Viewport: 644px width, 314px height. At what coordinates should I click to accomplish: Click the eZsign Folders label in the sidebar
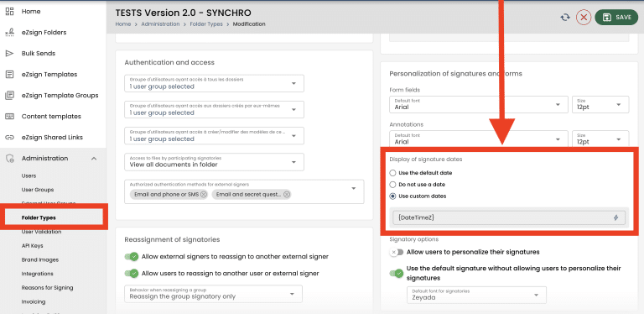click(x=44, y=33)
